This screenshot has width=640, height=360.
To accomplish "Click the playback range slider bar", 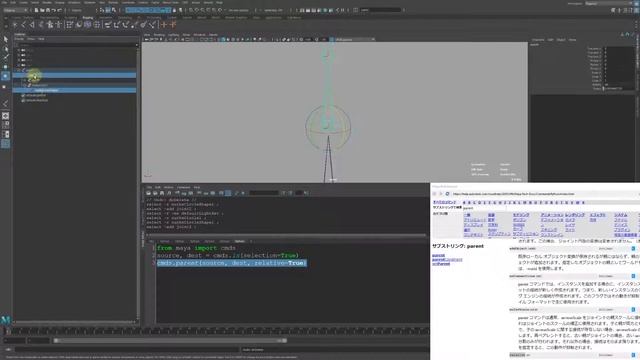I will (170, 340).
